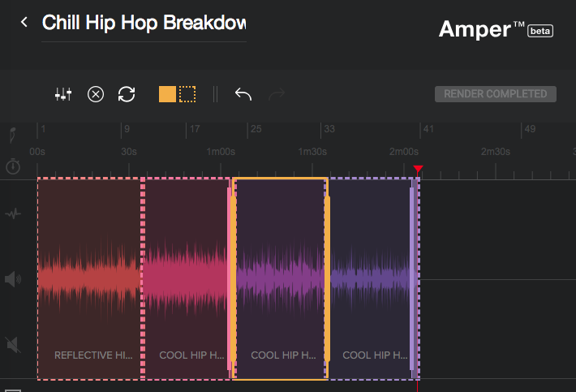The width and height of the screenshot is (576, 392).
Task: Select the last purple Cool Hip H... region
Action: 371,278
